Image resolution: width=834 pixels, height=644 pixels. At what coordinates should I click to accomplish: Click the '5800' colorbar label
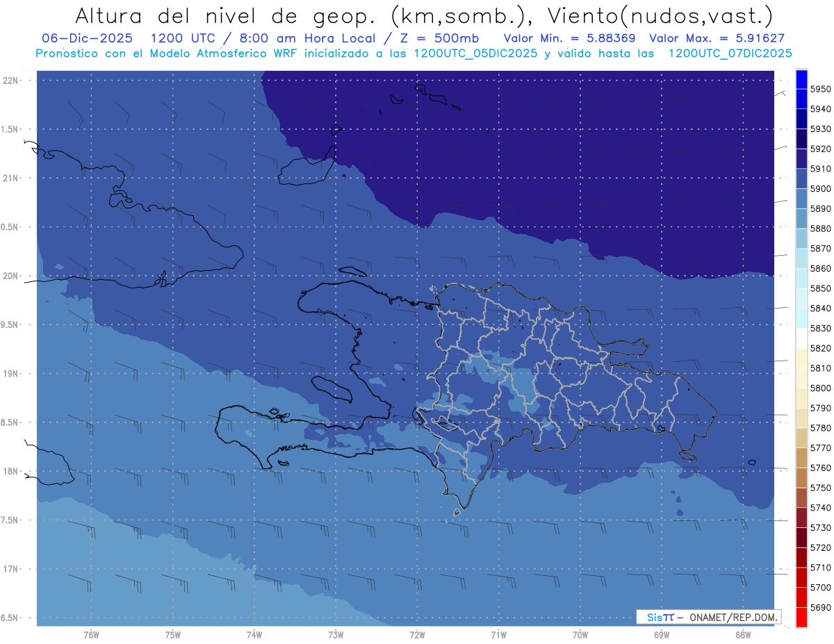[820, 388]
